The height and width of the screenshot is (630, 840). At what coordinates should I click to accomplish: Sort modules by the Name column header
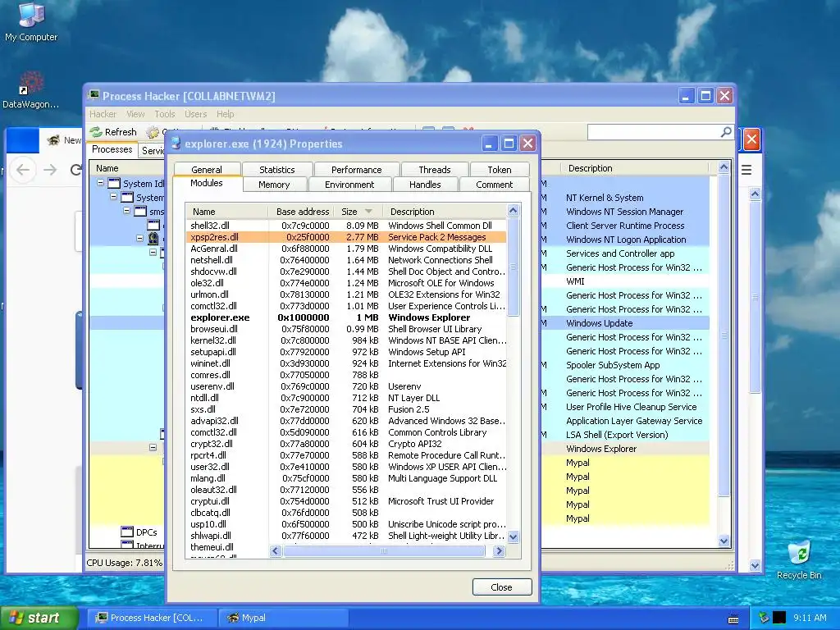click(x=227, y=212)
